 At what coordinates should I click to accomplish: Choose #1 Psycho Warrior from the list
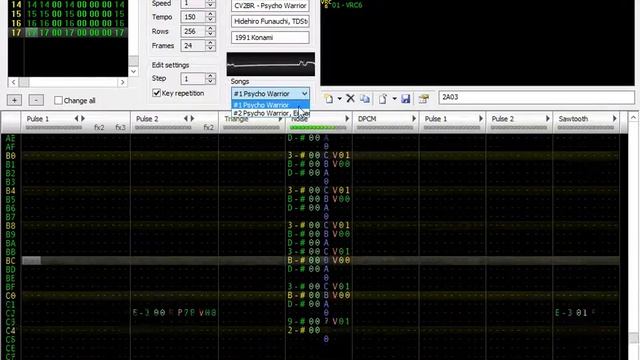[270, 105]
